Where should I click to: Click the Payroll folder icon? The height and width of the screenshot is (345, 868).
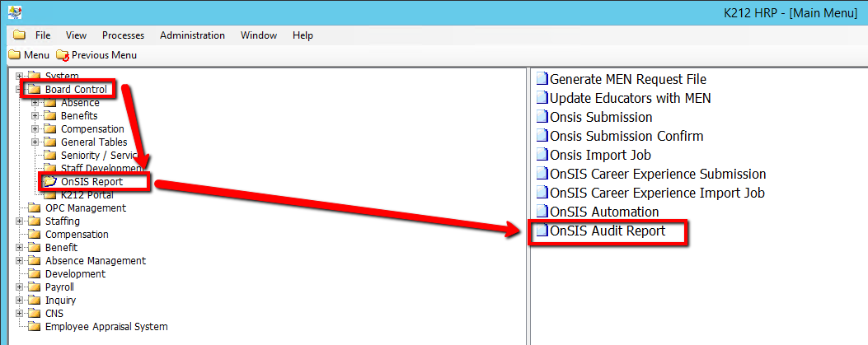pos(35,287)
